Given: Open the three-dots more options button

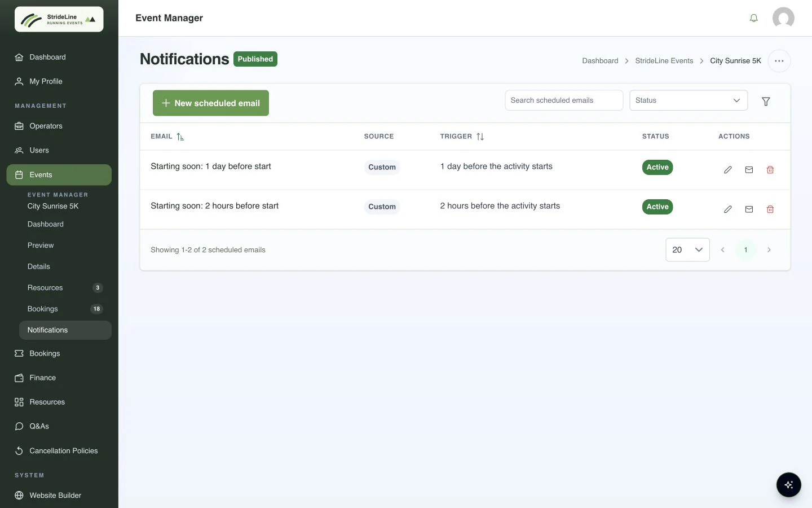Looking at the screenshot, I should pos(779,61).
